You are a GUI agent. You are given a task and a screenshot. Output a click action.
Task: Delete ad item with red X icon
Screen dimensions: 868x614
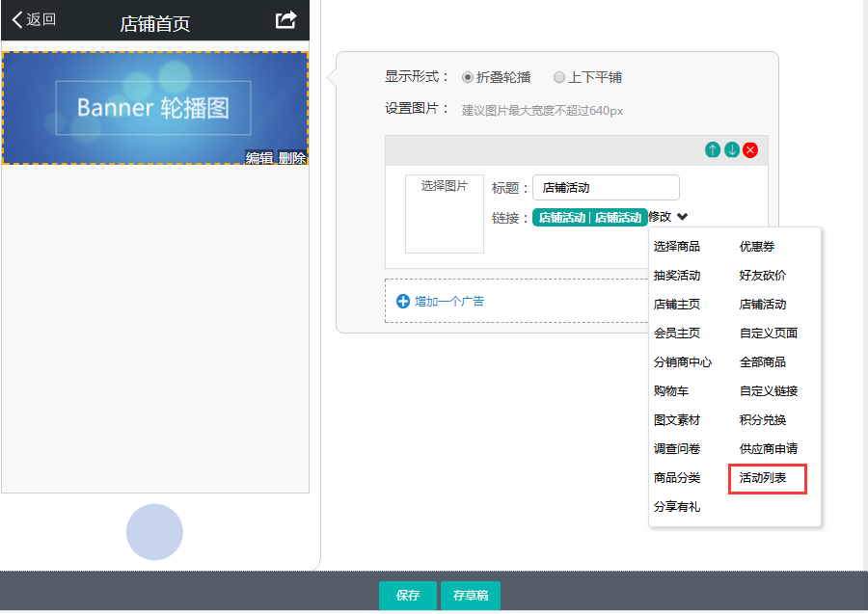point(750,149)
